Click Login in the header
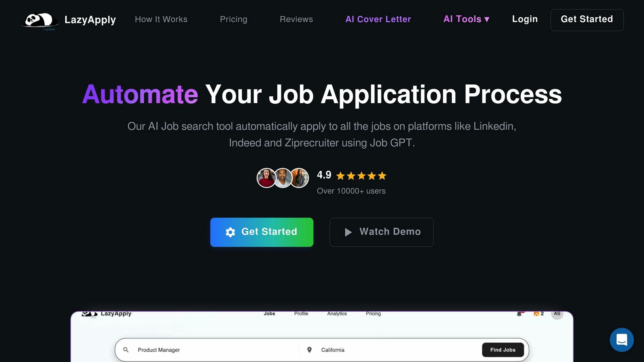The height and width of the screenshot is (362, 644). (525, 19)
